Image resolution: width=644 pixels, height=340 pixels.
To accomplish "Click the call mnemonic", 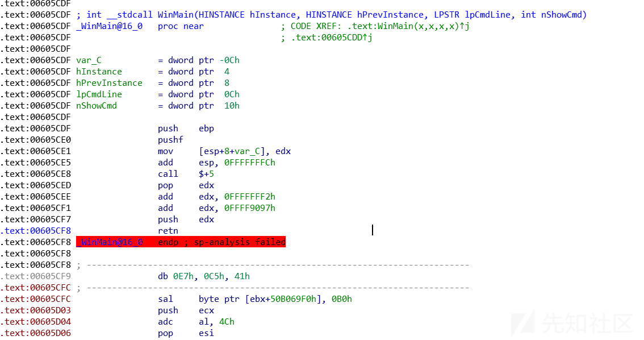I will tap(168, 175).
